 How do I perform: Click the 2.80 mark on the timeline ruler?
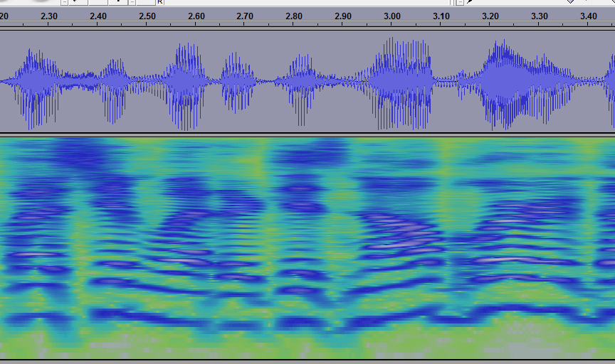point(294,16)
